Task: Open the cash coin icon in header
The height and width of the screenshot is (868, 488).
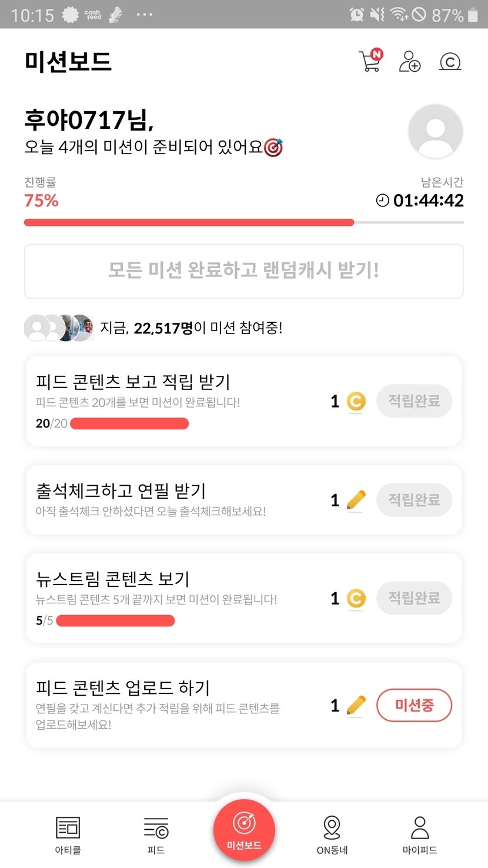Action: pos(450,61)
